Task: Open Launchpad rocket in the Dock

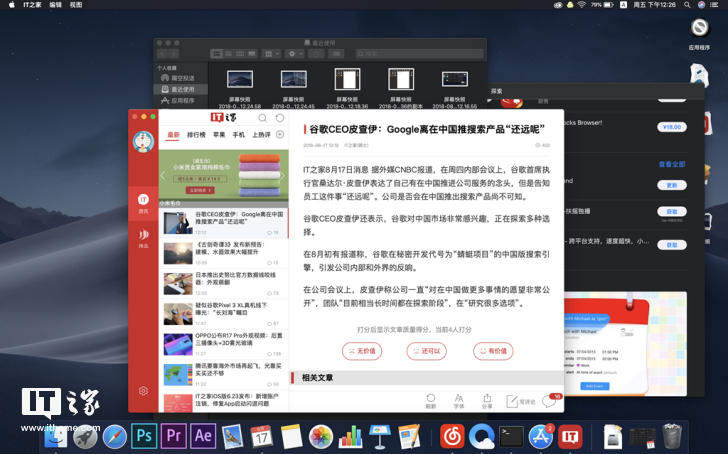Action: coord(85,436)
